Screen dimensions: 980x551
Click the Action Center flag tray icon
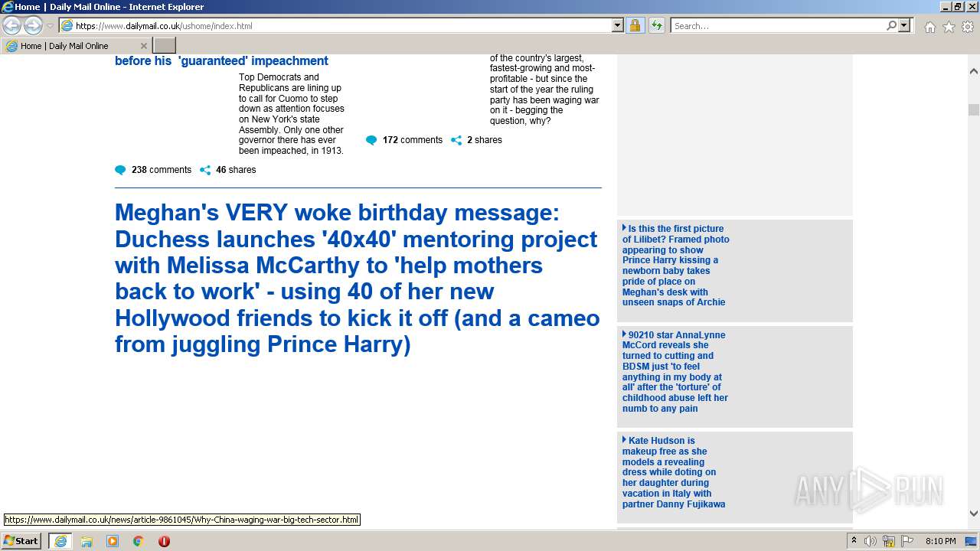[x=907, y=541]
